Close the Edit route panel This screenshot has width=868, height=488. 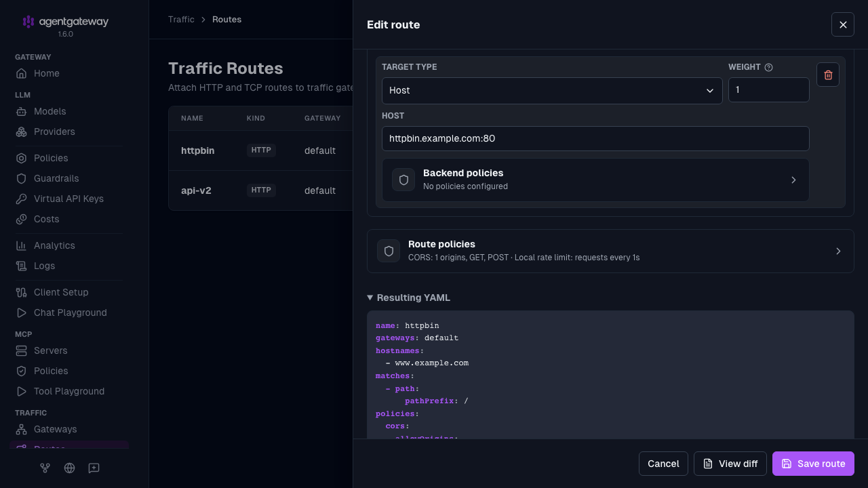(843, 24)
